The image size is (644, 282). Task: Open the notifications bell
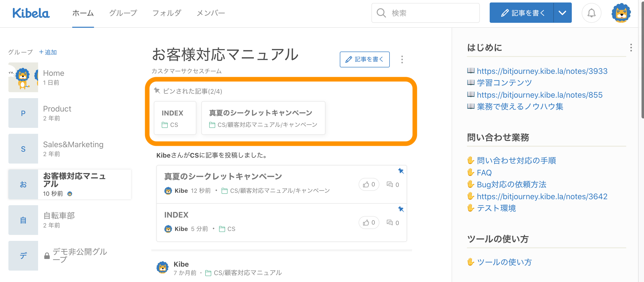[x=591, y=13]
